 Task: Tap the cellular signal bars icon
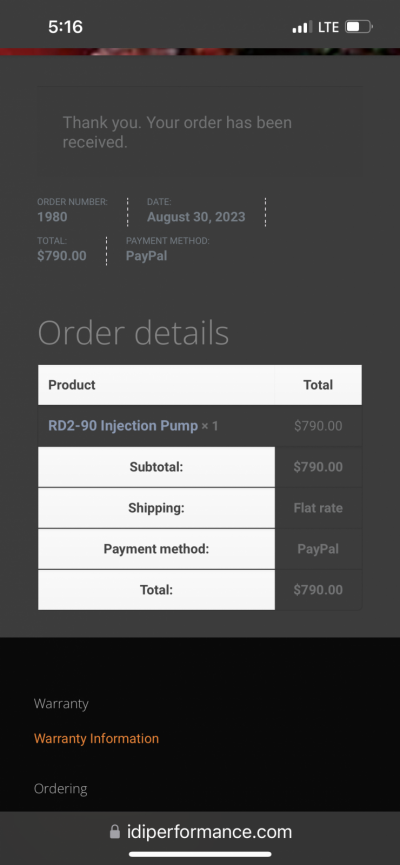tap(302, 26)
